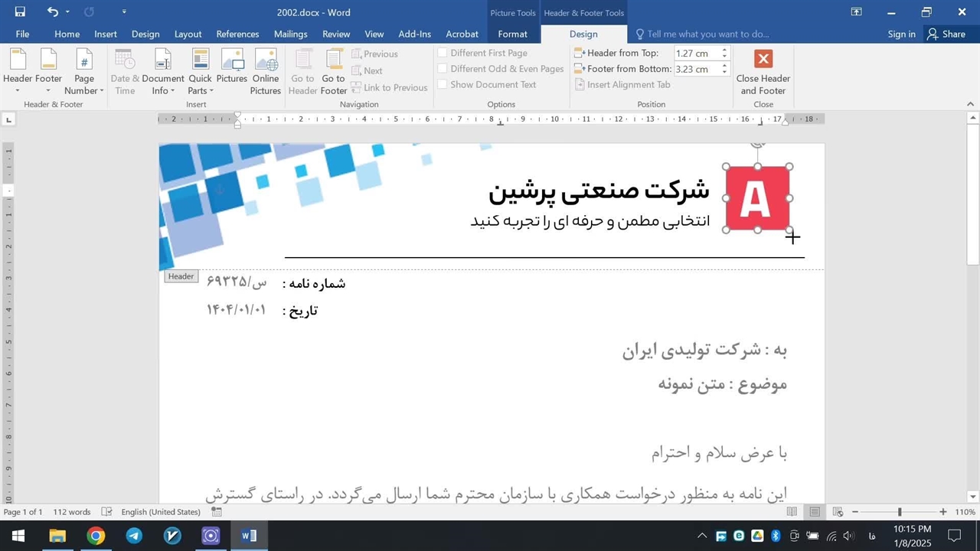
Task: Click the Undo arrow icon
Action: 52,11
